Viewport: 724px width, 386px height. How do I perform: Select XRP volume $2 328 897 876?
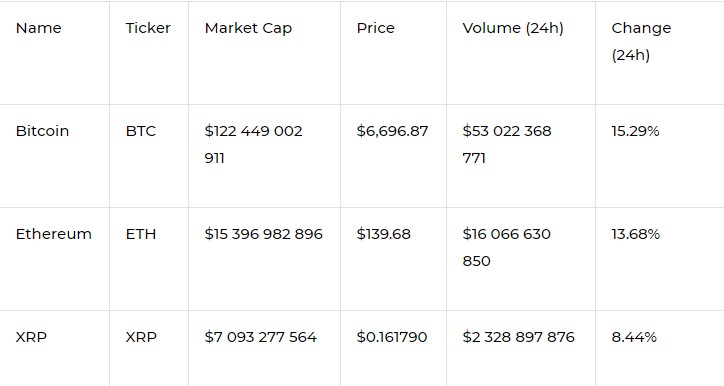tap(518, 337)
